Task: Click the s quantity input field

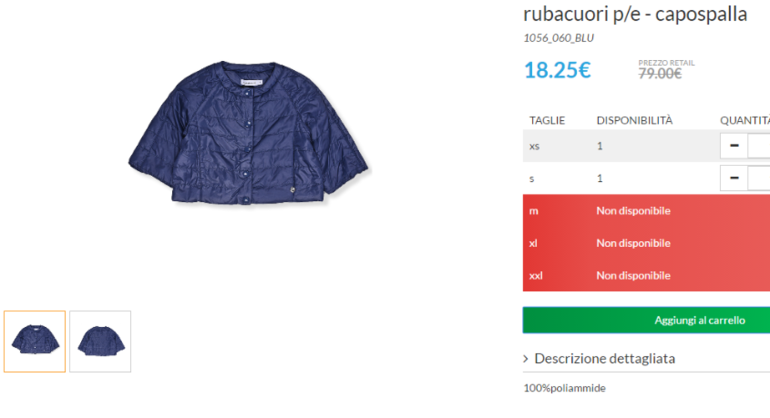Action: (759, 178)
